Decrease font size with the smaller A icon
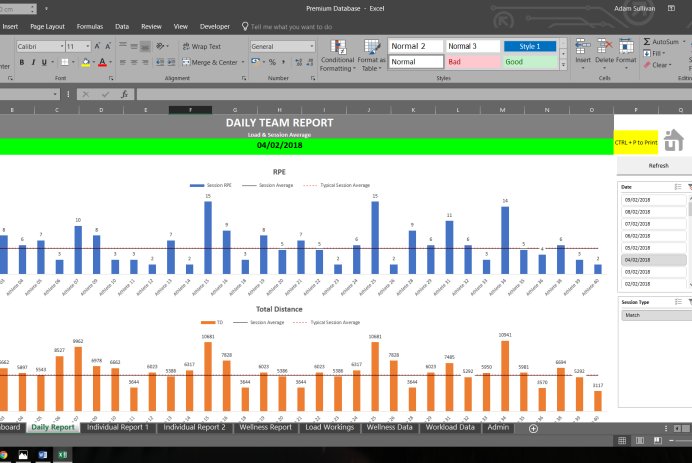 (108, 46)
